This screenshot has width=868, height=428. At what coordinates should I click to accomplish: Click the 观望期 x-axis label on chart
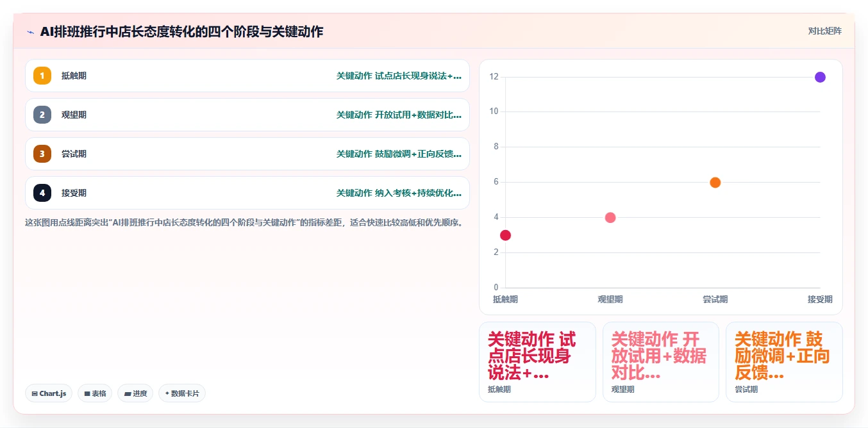pyautogui.click(x=610, y=299)
